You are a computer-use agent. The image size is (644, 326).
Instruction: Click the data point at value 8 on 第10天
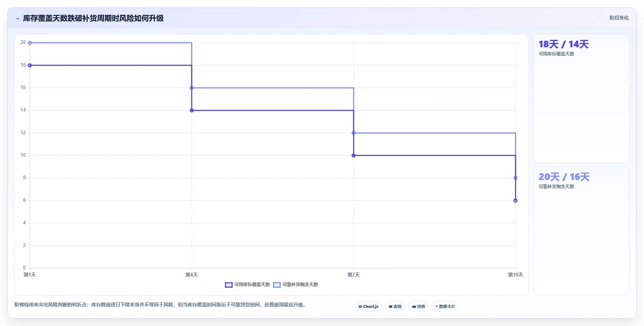tap(516, 178)
